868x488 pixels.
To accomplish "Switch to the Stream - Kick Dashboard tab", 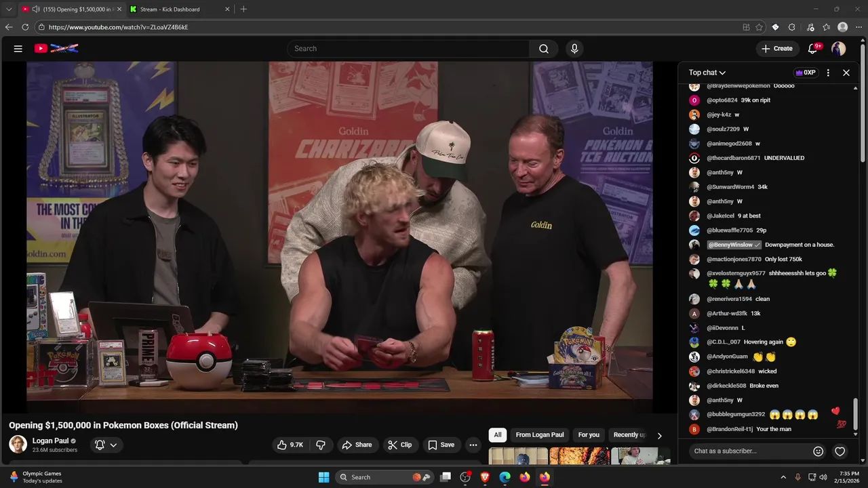I will [180, 9].
